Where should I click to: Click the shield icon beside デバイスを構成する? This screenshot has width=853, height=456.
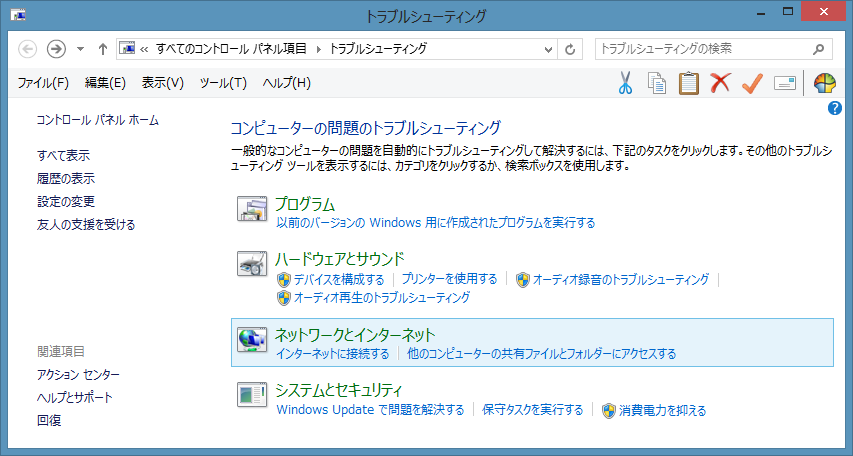coord(283,280)
